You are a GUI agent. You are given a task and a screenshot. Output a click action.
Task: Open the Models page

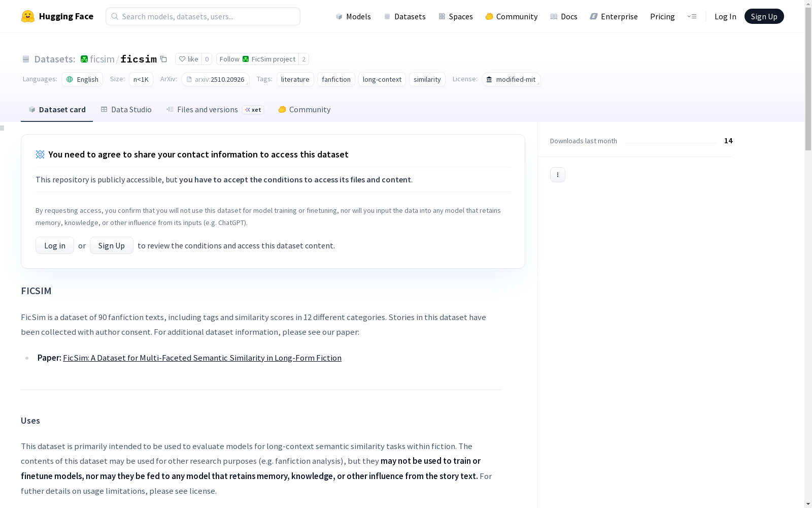pyautogui.click(x=353, y=16)
